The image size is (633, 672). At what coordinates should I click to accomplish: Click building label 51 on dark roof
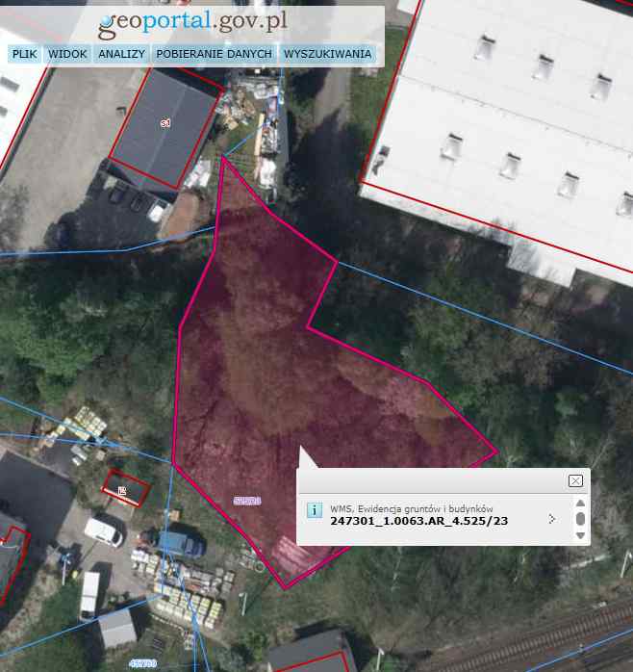coord(165,123)
